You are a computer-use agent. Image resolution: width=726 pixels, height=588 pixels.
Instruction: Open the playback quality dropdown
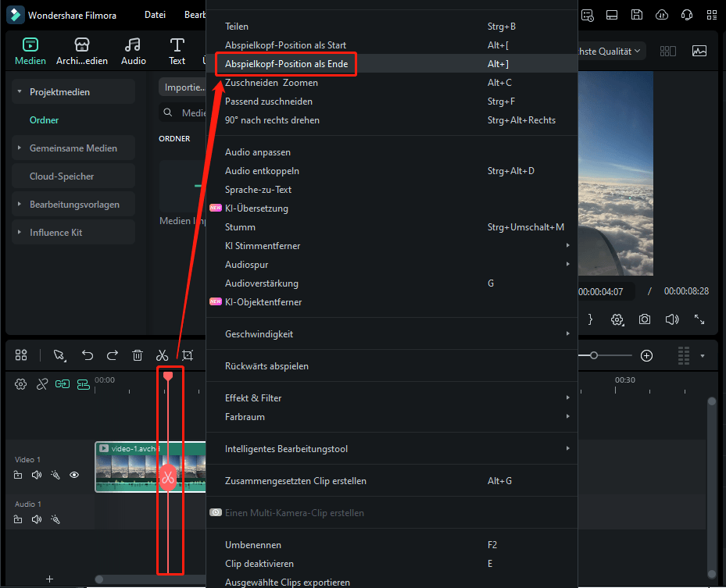(x=610, y=51)
